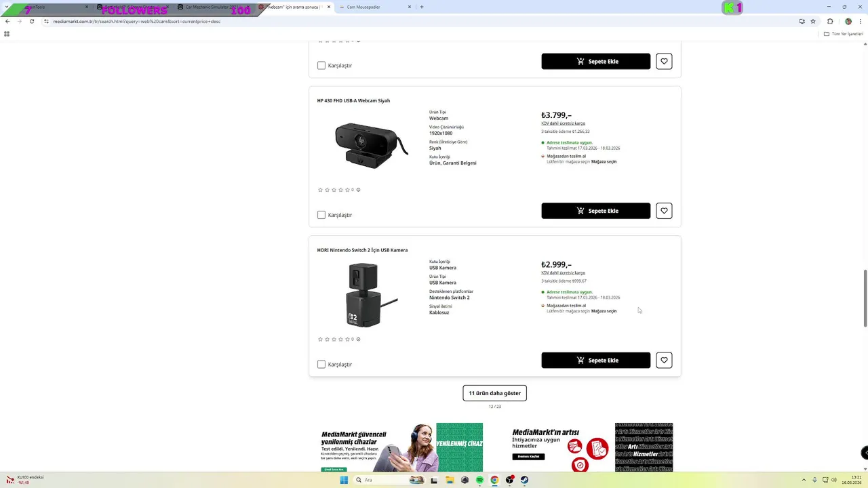
Task: Go back in browser history
Action: pyautogui.click(x=7, y=21)
